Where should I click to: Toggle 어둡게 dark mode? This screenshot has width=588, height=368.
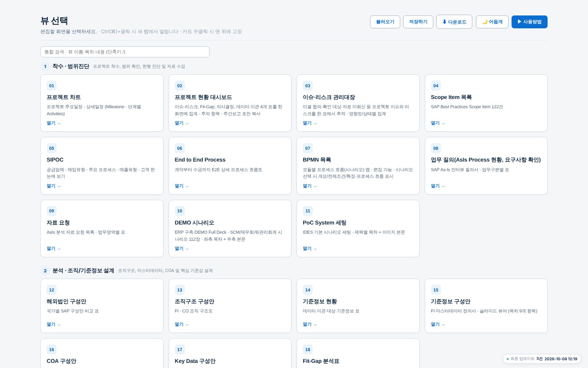point(492,22)
